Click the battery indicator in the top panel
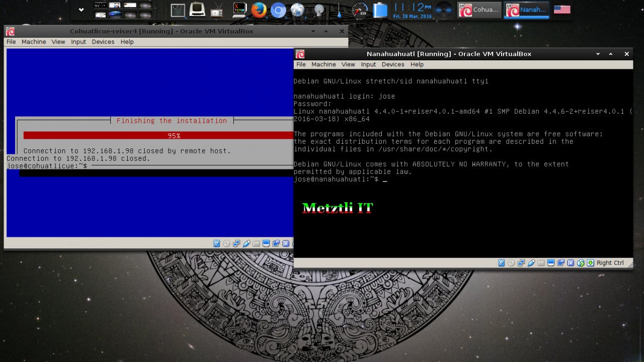Screen dimensions: 644x362 click(x=381, y=10)
